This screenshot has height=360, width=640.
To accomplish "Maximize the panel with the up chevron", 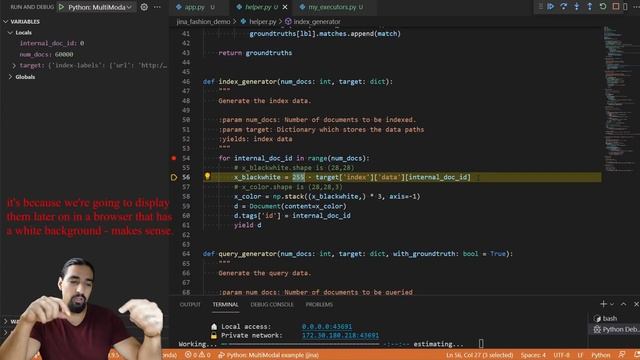I will (623, 304).
